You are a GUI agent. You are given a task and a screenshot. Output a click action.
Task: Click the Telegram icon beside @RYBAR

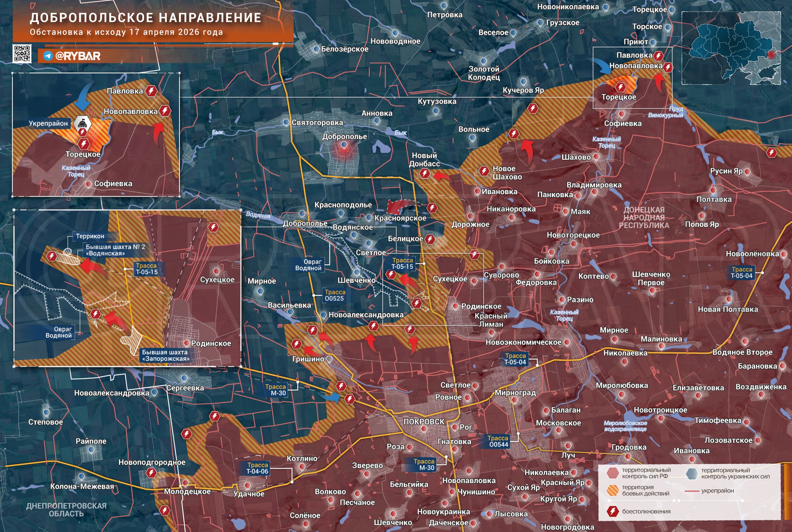coord(48,56)
